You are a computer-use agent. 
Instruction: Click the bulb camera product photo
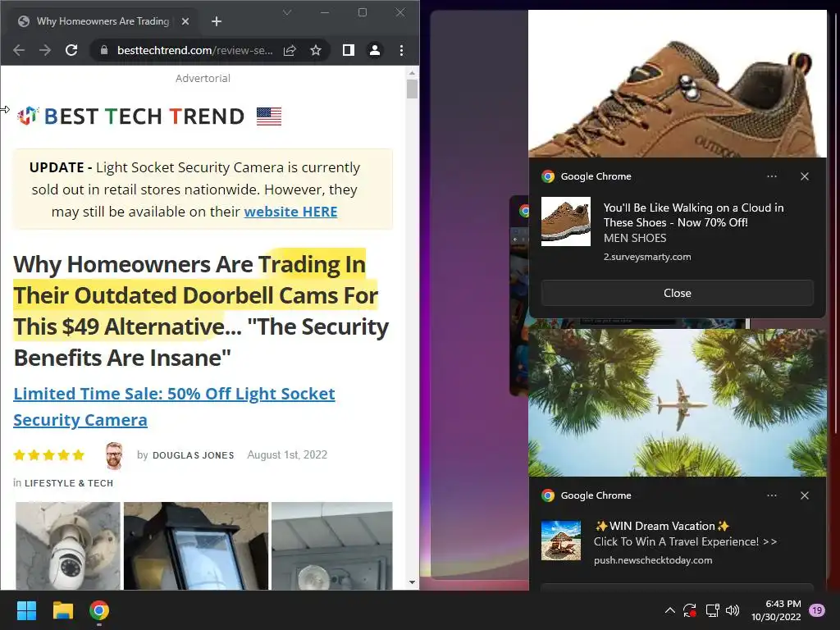tap(68, 546)
